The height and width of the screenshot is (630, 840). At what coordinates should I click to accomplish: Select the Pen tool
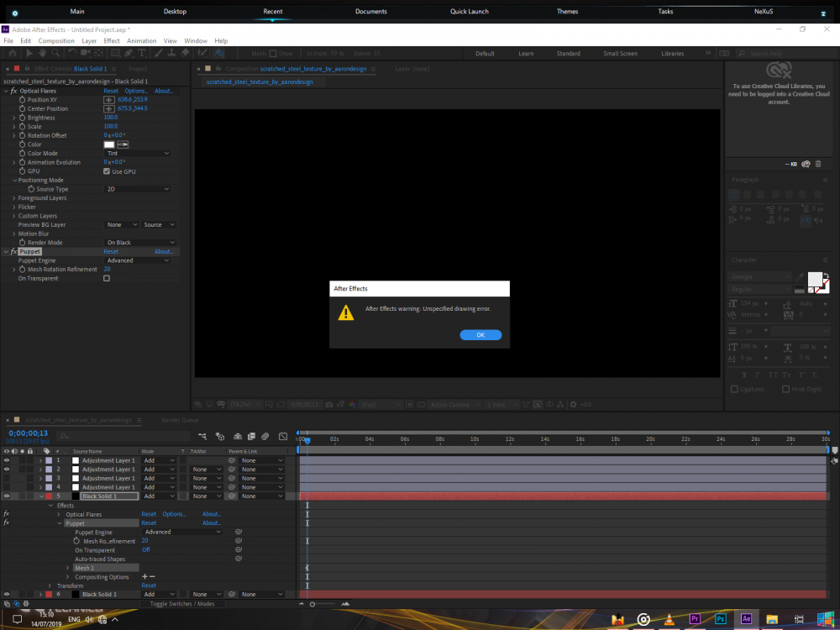click(129, 53)
